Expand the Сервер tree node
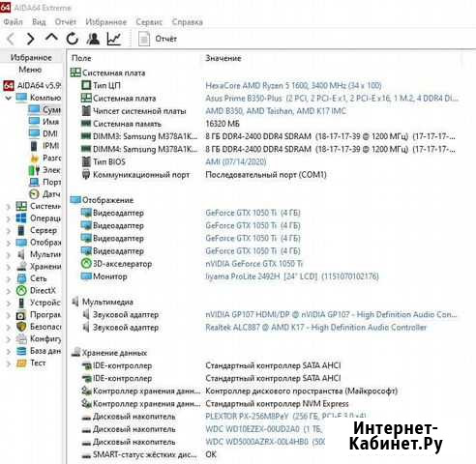Viewport: 476px width, 464px height. 9,231
